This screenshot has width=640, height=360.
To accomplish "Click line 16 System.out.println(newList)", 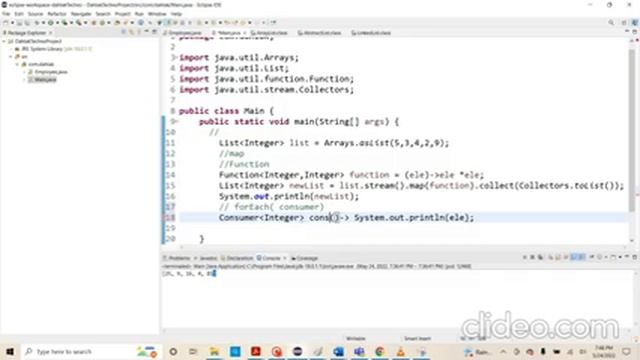I will (289, 196).
